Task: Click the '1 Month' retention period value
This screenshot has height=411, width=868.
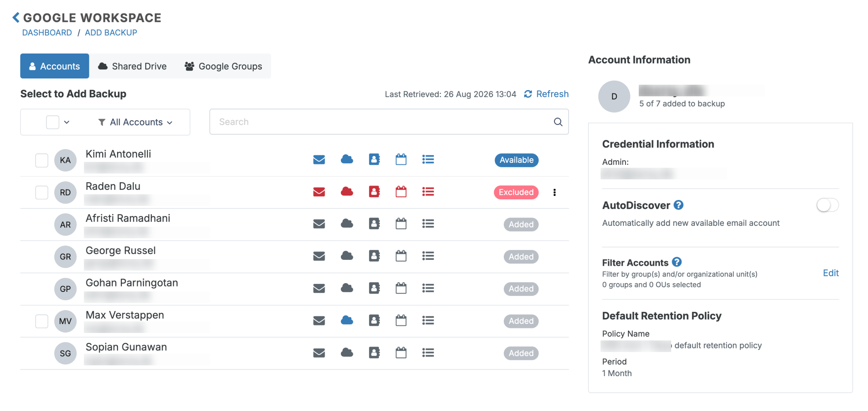Action: point(617,373)
